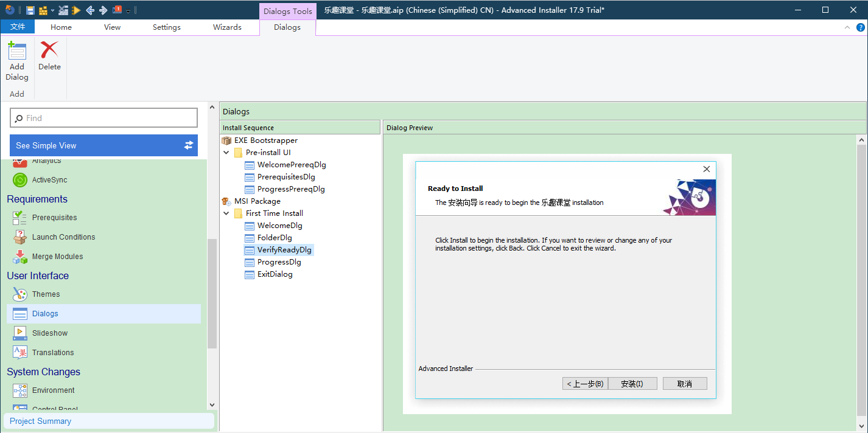Click the See Simple View button
This screenshot has height=433, width=868.
(104, 145)
